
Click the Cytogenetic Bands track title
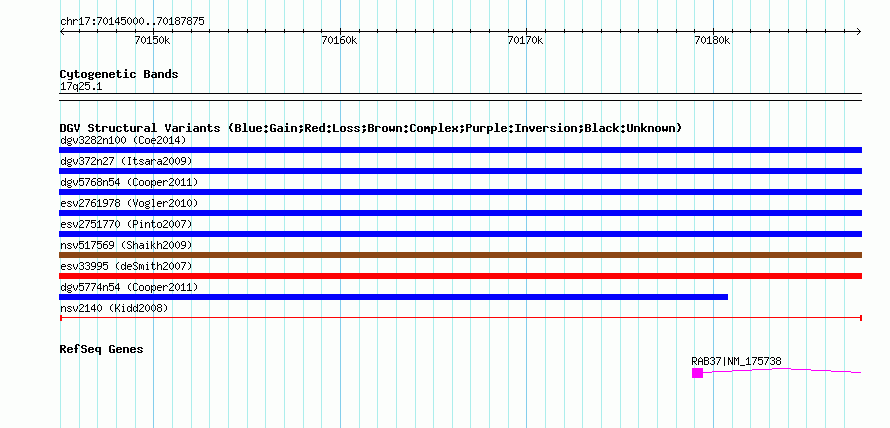click(119, 74)
